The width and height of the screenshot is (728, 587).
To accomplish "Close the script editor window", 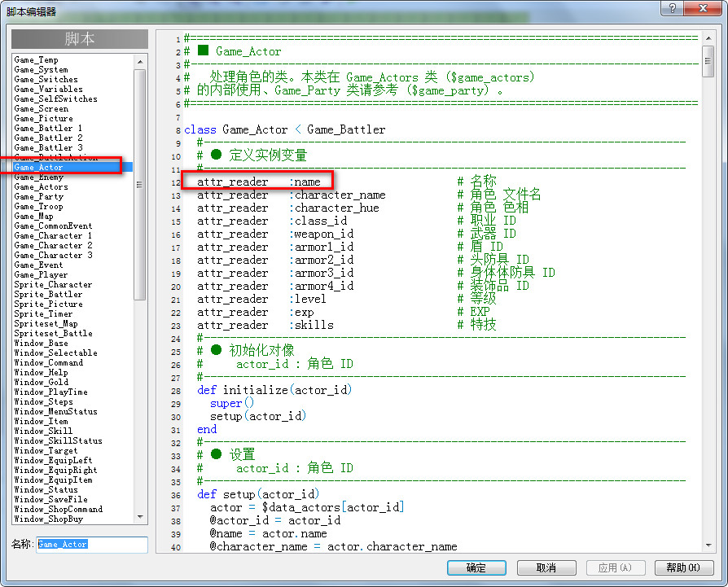I will pos(703,8).
